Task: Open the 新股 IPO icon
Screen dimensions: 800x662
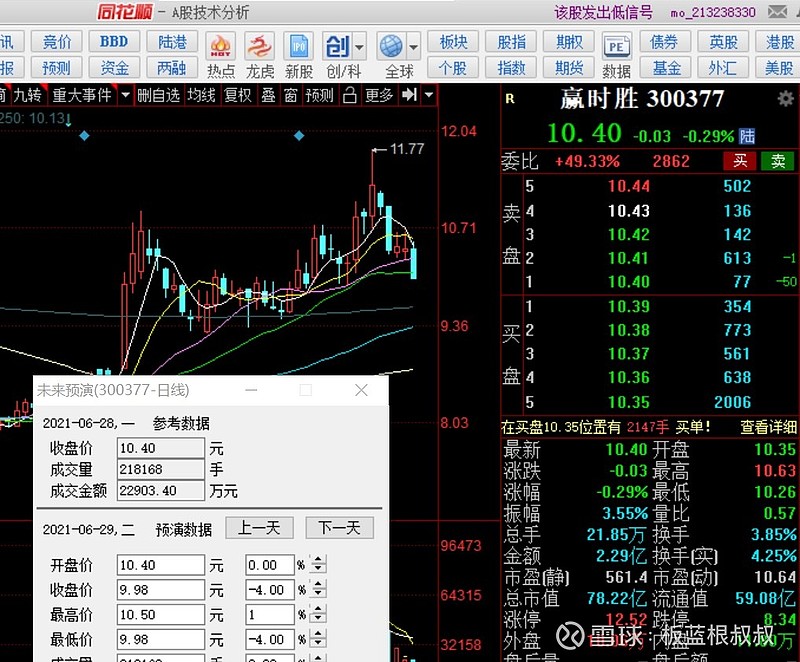Action: (297, 48)
